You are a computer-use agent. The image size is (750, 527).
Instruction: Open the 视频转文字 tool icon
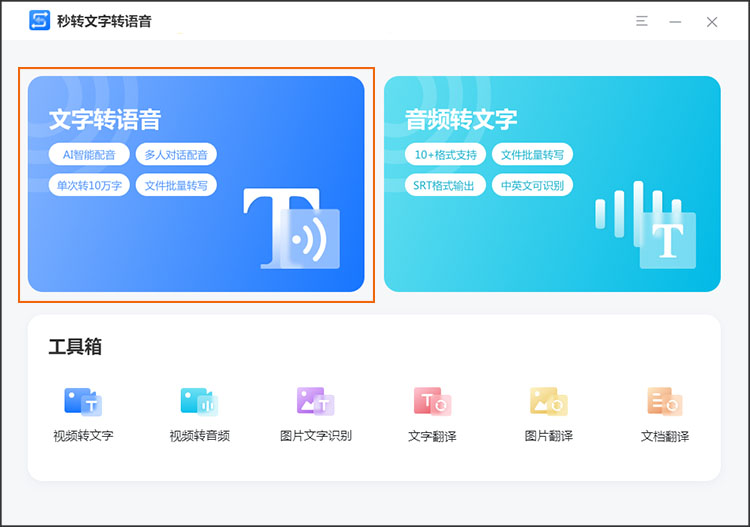click(83, 402)
